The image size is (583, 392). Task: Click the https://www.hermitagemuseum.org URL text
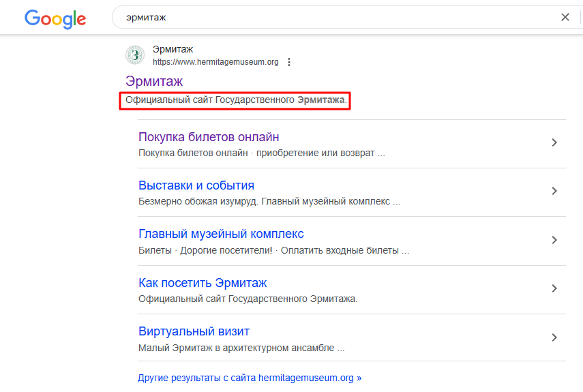215,62
